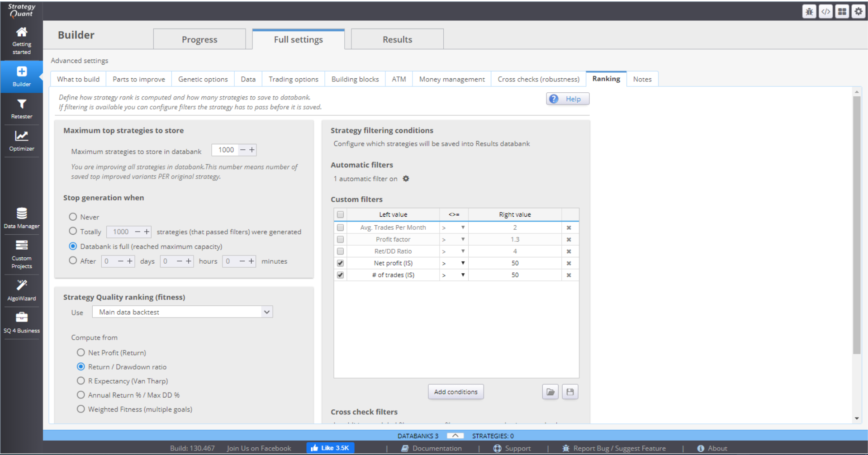
Task: Click the scrollbar down arrow
Action: tap(857, 418)
